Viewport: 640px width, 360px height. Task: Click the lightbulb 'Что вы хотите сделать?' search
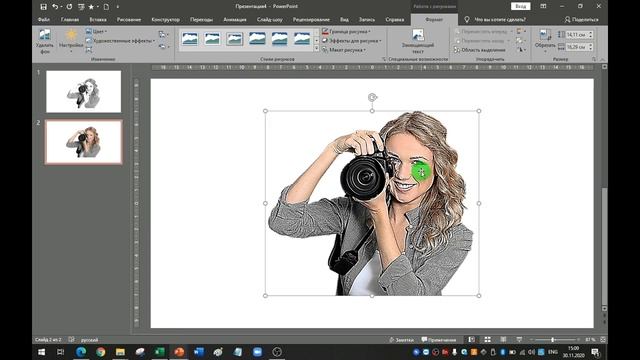pos(495,19)
